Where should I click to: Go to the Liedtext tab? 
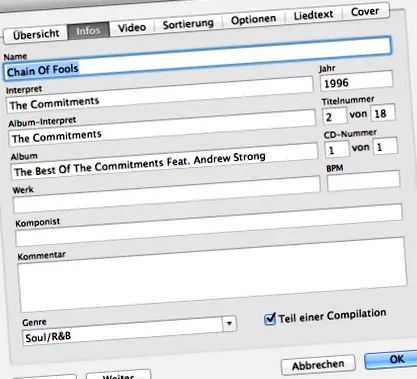point(313,15)
